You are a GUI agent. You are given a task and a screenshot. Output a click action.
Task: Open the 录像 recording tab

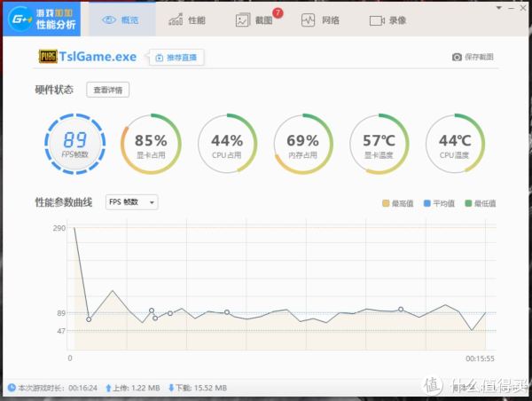click(387, 20)
